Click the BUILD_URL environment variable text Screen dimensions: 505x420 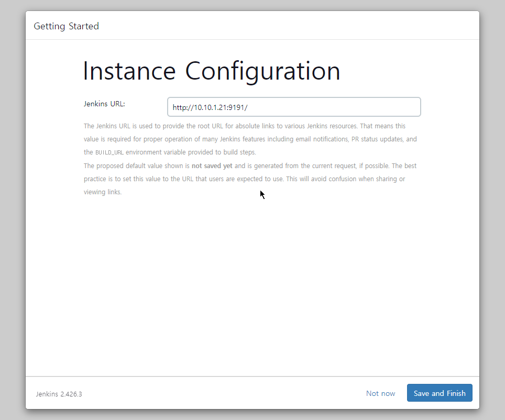pos(109,152)
